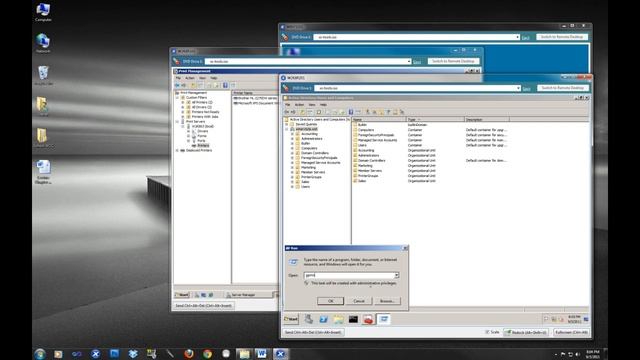Viewport: 640px width, 360px height.
Task: Click Back arrow in Print Management toolbar
Action: 177,85
